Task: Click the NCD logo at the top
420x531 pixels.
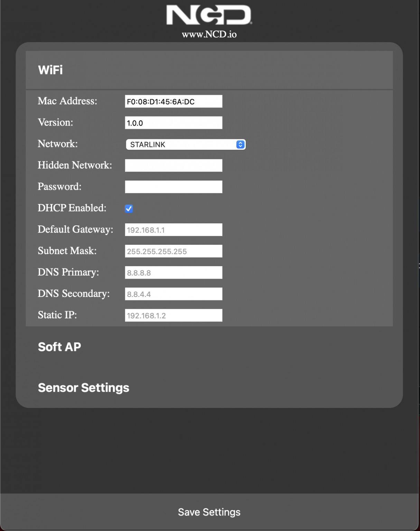Action: click(209, 15)
